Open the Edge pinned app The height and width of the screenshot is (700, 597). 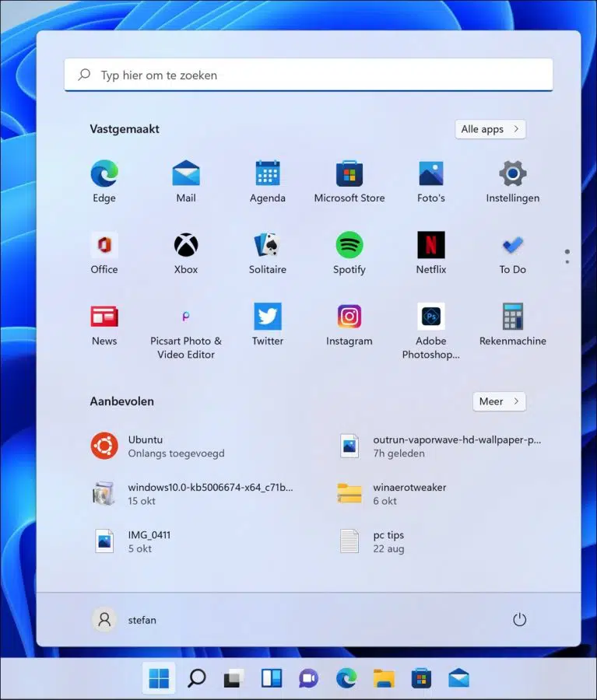click(104, 181)
